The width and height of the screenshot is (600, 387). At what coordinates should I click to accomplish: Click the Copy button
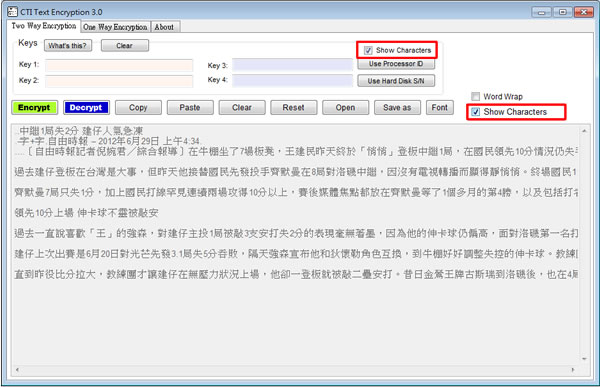[x=138, y=108]
